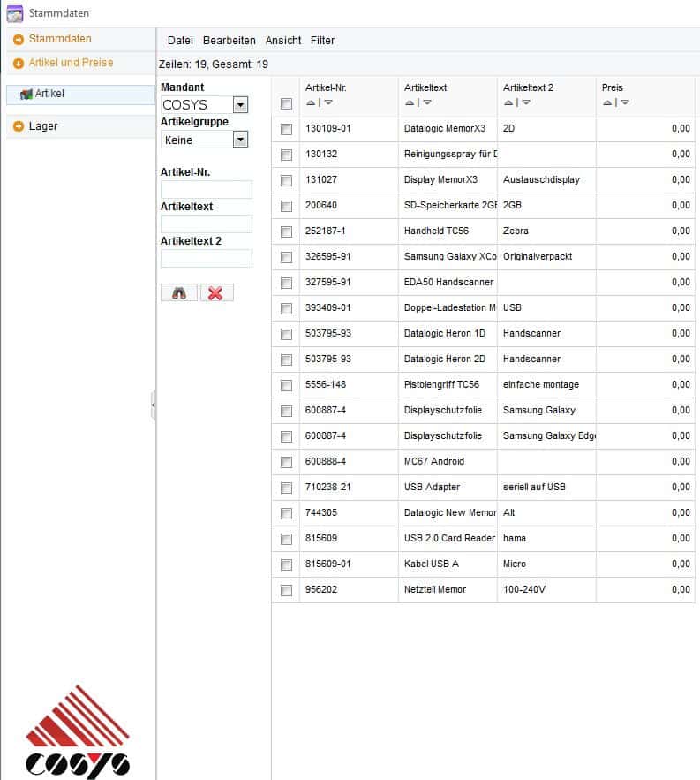Toggle the select-all checkbox in table header

(286, 103)
